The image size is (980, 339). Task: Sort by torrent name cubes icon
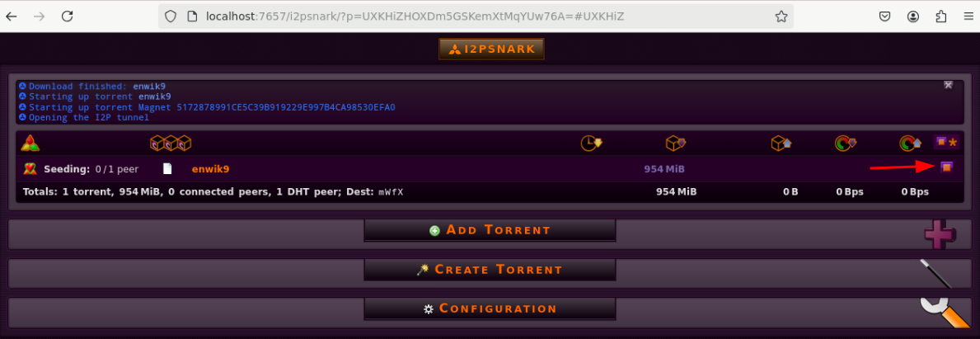click(170, 144)
